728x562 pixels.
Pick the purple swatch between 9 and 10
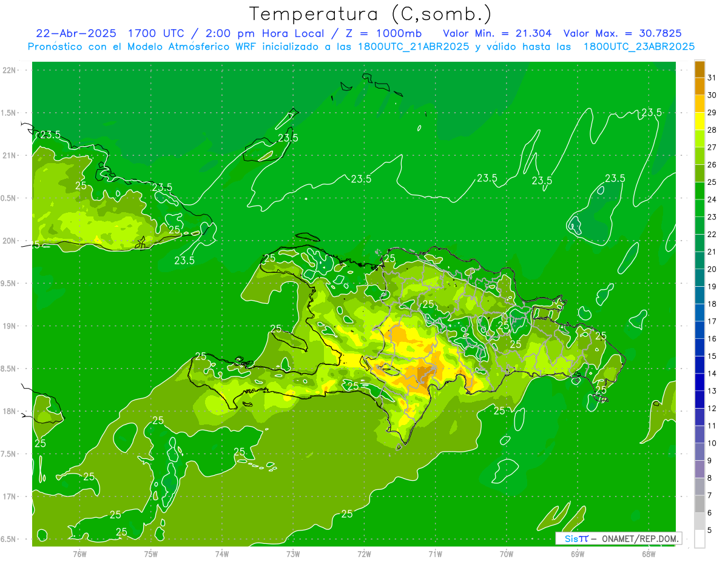(699, 452)
